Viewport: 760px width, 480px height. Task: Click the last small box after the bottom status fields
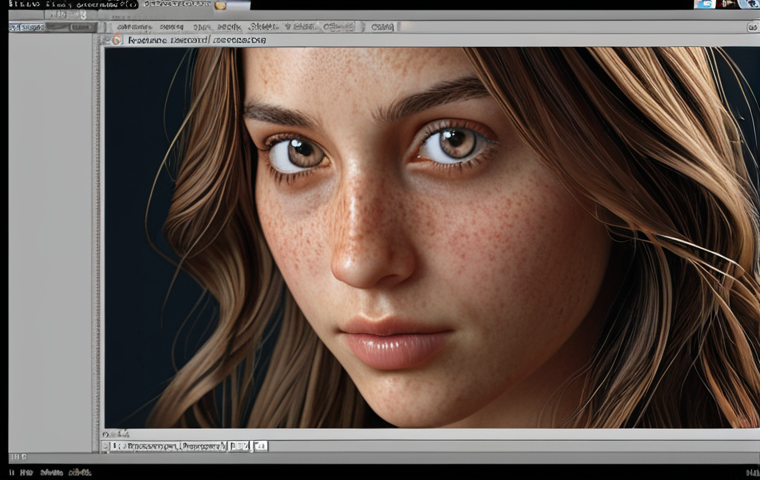(x=260, y=446)
